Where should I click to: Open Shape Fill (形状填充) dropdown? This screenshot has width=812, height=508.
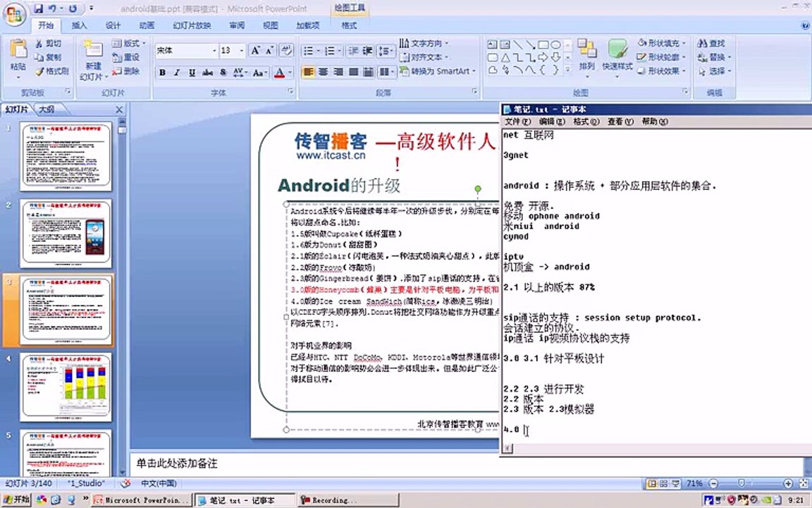coord(661,43)
